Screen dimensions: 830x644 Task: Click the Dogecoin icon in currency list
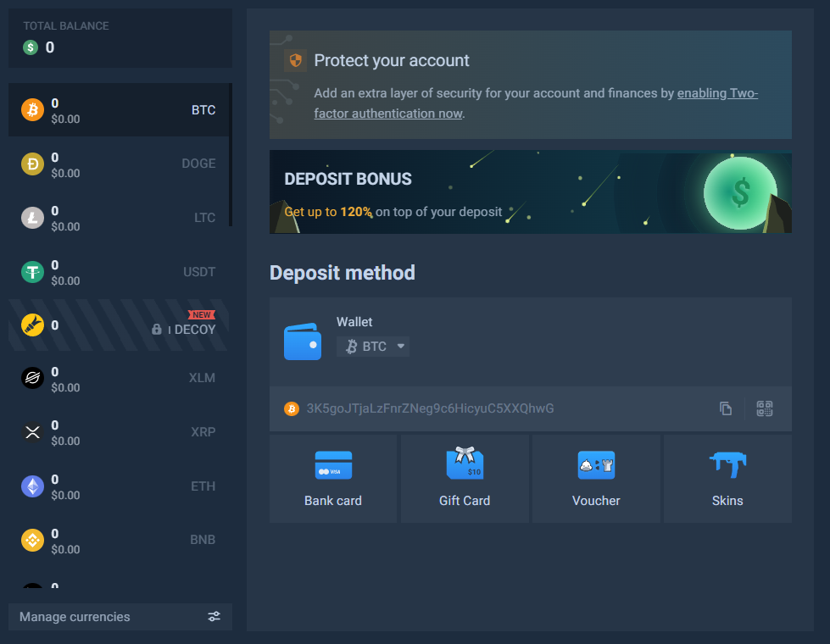[32, 164]
